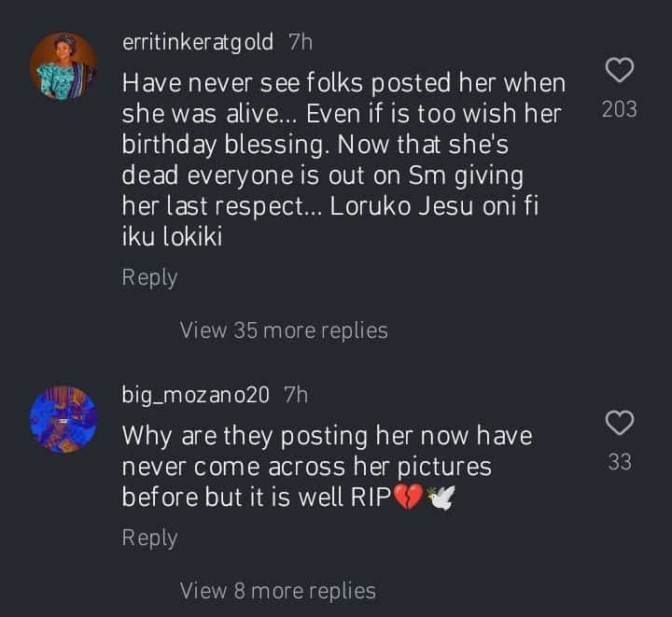Show the 33 likes count

[620, 461]
